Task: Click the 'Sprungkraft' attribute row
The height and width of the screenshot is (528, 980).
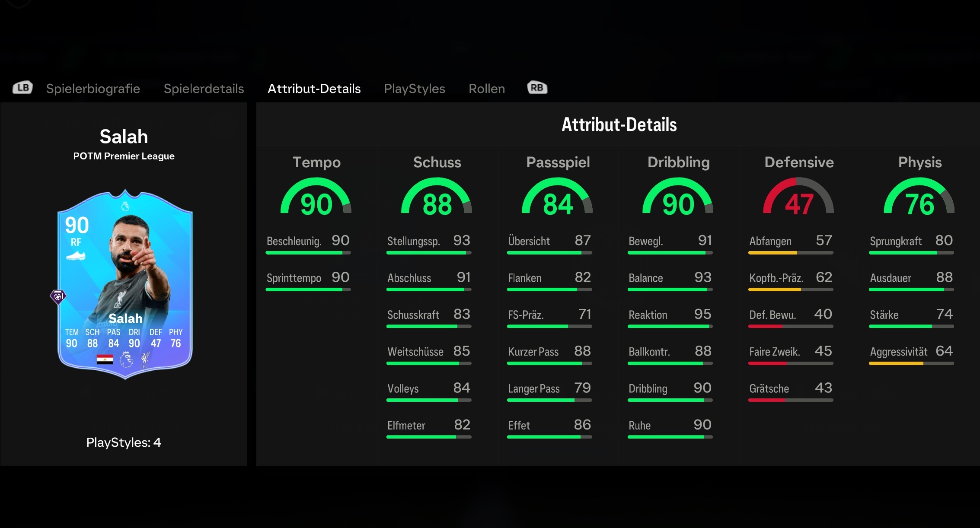Action: tap(911, 244)
